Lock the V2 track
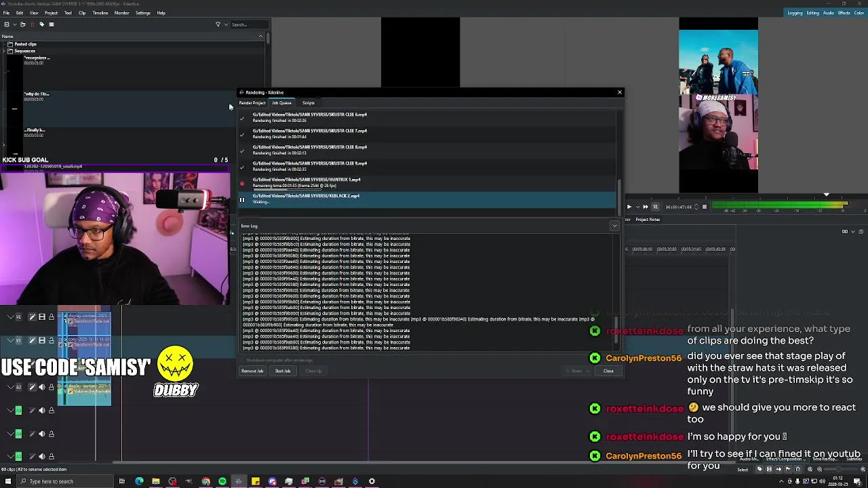Screen dimensions: 868x488 pyautogui.click(x=51, y=317)
